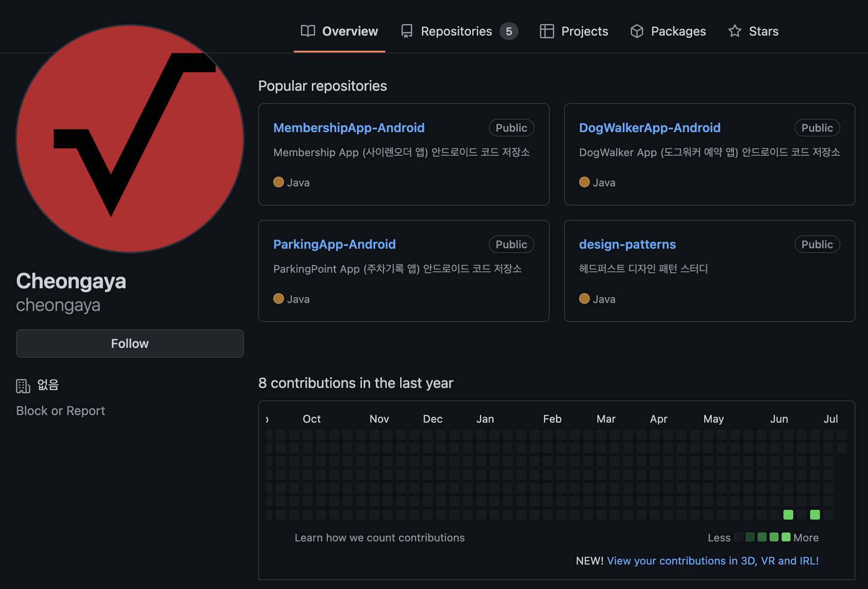Click the Packages cube icon

click(x=637, y=31)
